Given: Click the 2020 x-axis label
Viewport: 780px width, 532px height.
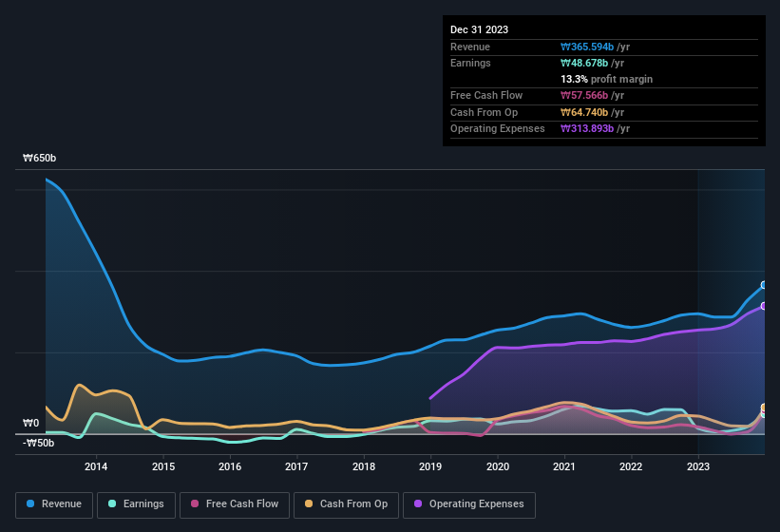Looking at the screenshot, I should (x=498, y=466).
